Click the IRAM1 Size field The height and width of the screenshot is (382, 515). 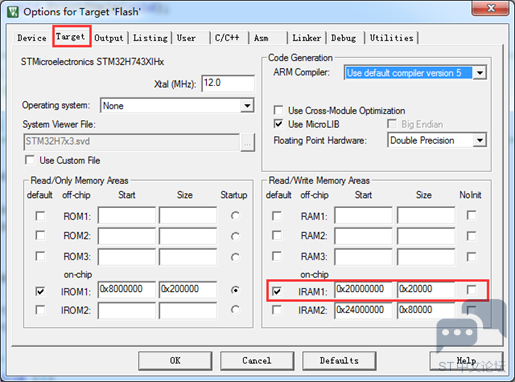tap(426, 289)
